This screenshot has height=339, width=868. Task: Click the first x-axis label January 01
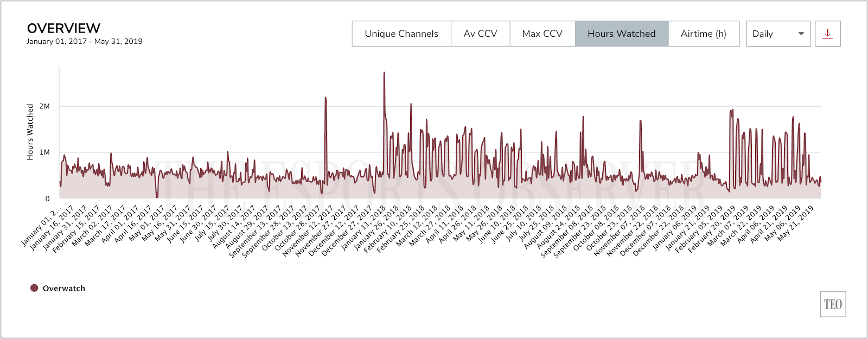click(x=41, y=228)
